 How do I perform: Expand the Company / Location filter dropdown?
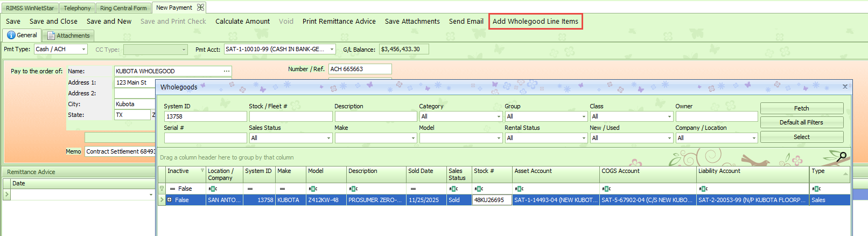(x=754, y=138)
